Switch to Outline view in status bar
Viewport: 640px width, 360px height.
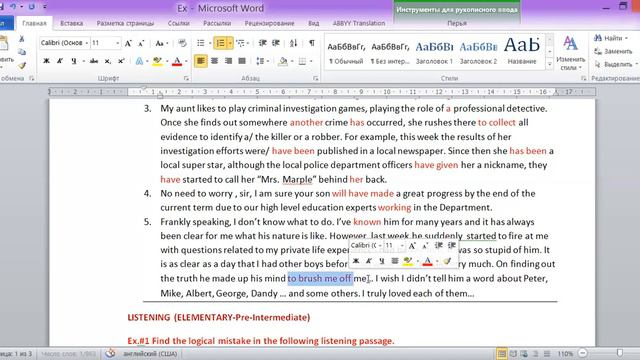pyautogui.click(x=536, y=353)
